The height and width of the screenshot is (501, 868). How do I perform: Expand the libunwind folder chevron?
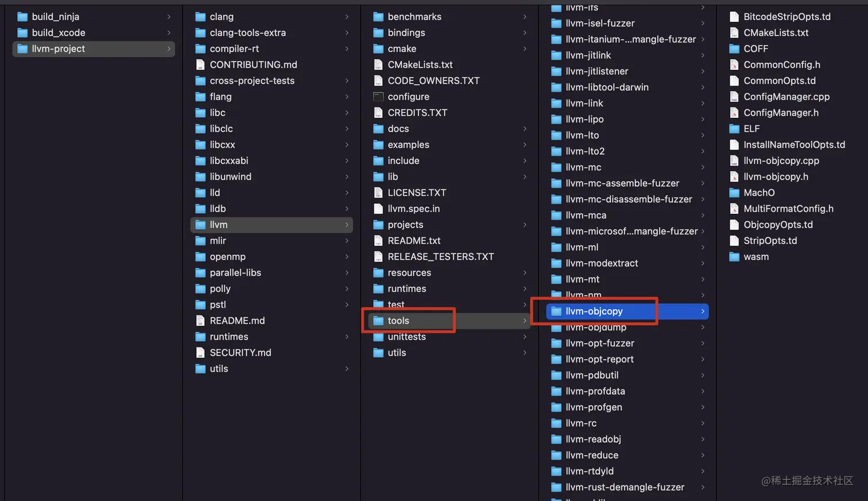[x=347, y=176]
